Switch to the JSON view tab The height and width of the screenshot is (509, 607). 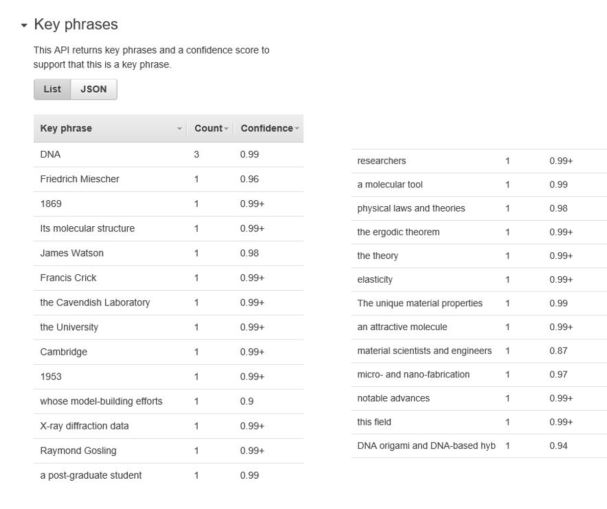coord(94,89)
